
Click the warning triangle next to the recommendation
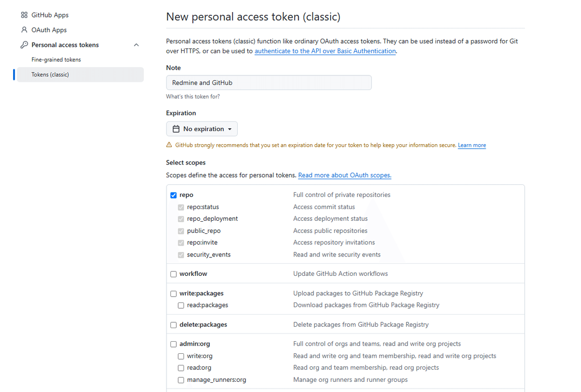[168, 144]
